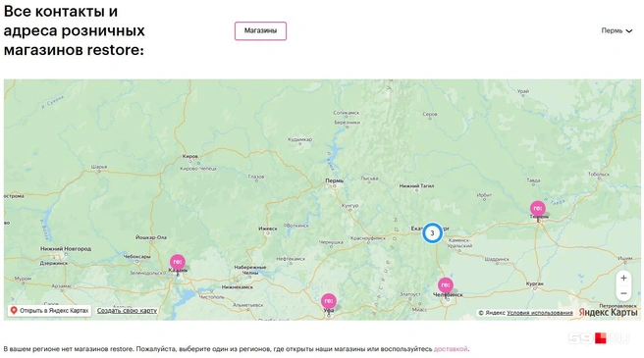Image resolution: width=644 pixels, height=358 pixels.
Task: Click the Яндекс Карты logo
Action: tap(608, 313)
